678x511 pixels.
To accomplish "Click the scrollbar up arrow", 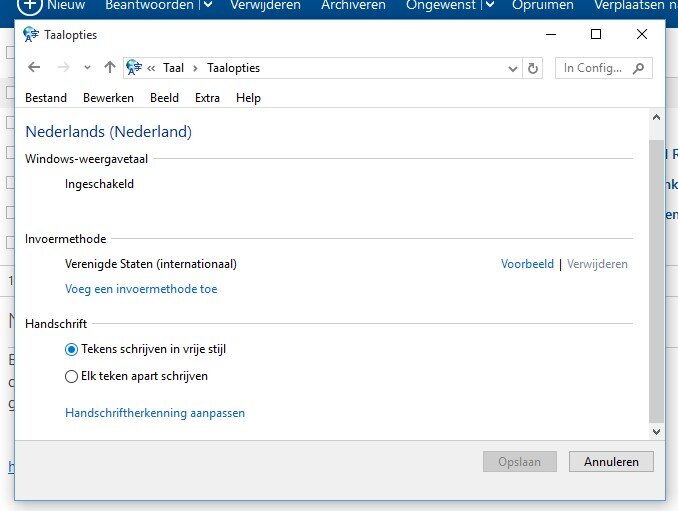I will 656,119.
